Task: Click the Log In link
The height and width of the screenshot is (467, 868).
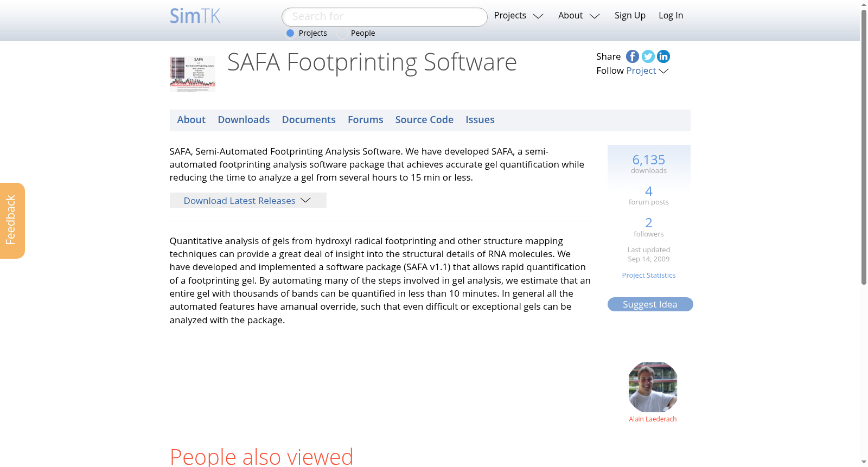Action: click(x=671, y=16)
